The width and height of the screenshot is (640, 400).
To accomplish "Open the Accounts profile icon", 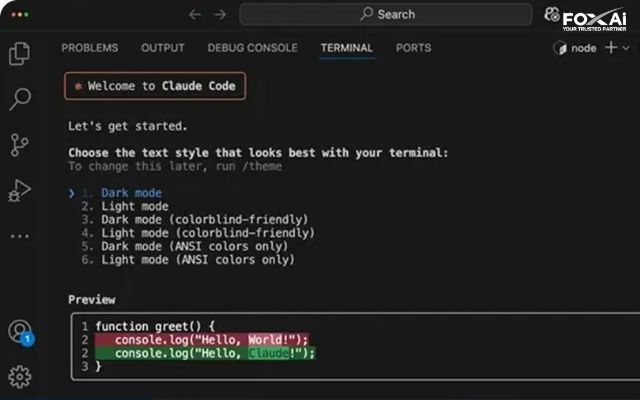I will [x=20, y=331].
